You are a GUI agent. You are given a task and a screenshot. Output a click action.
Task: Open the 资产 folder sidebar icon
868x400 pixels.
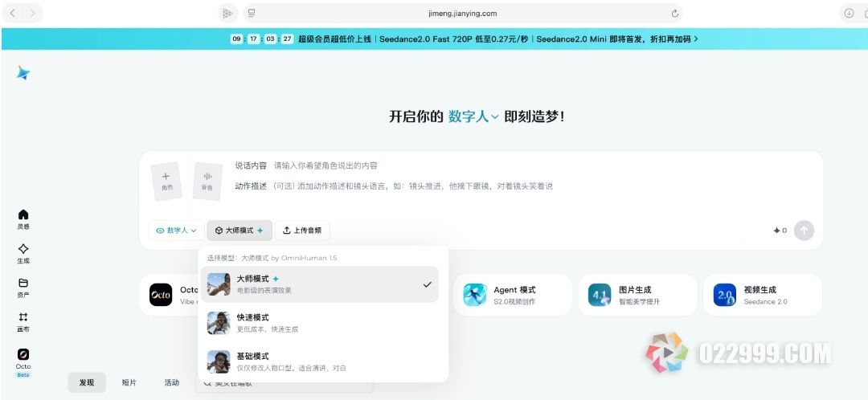coord(23,288)
